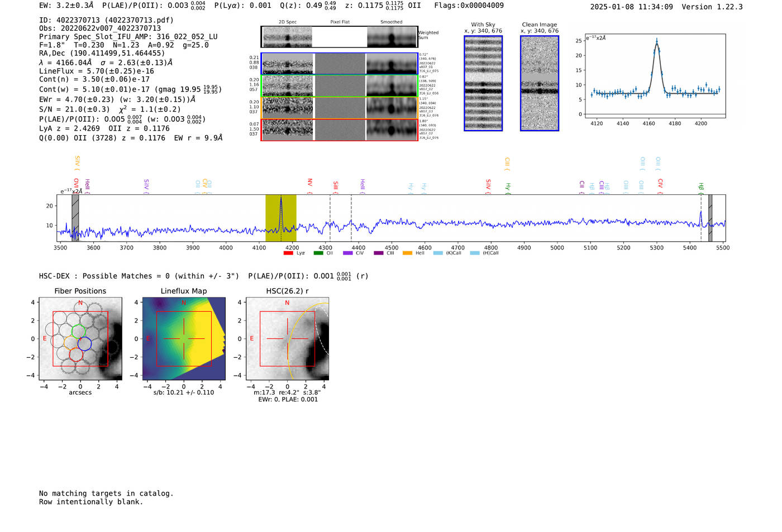Click the 'EWr: 0. PLAE: 0.001' label

click(x=288, y=400)
